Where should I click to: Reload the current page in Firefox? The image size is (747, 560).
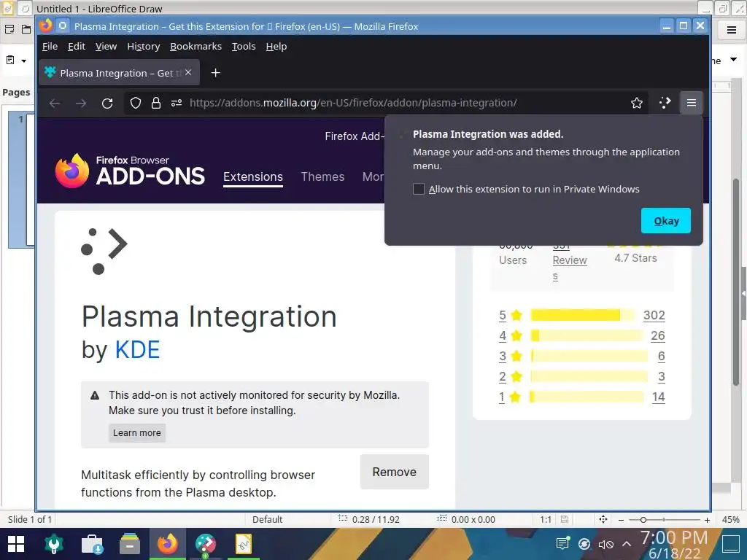[x=107, y=103]
